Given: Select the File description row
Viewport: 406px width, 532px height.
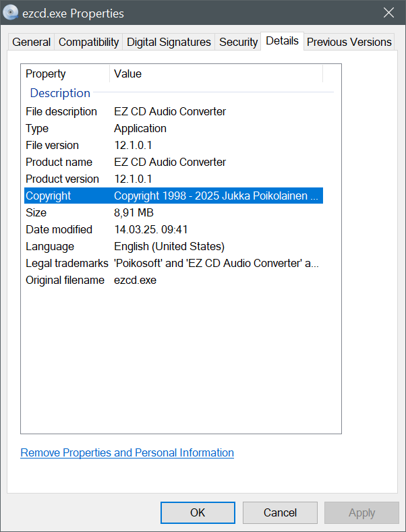Looking at the screenshot, I should (173, 111).
